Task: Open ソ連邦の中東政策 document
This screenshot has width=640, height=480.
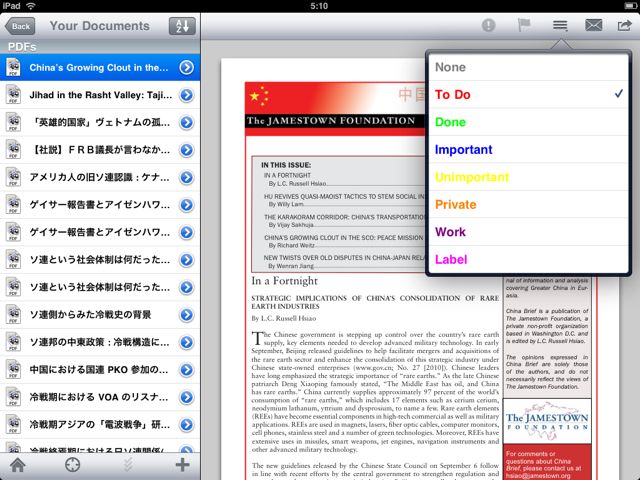Action: (100, 342)
